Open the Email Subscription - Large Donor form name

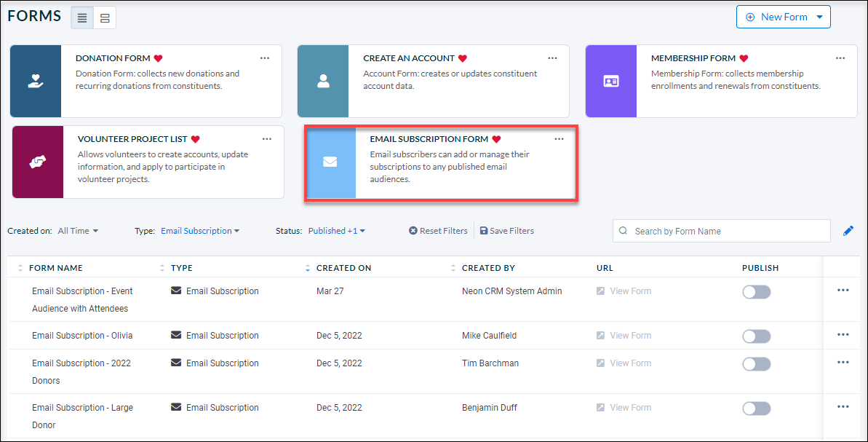pos(82,416)
